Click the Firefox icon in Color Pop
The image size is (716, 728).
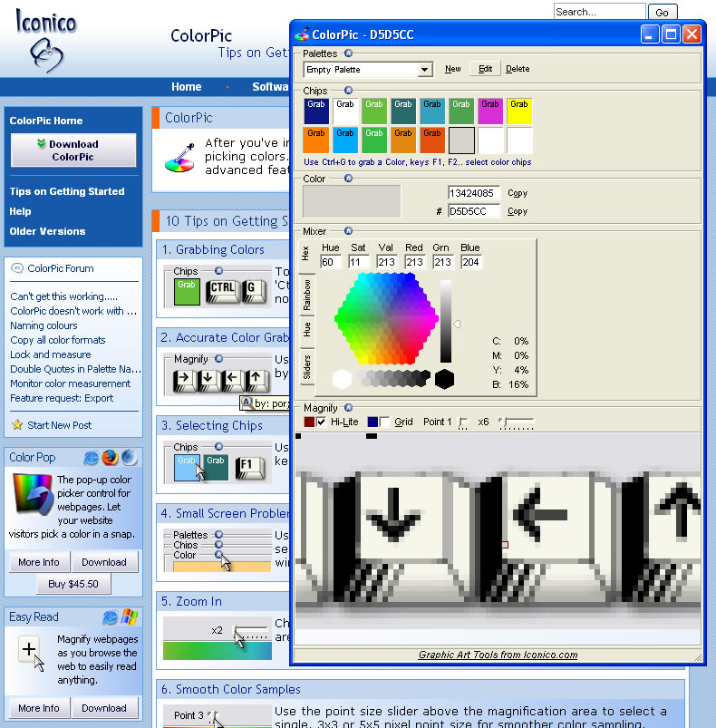pyautogui.click(x=110, y=458)
